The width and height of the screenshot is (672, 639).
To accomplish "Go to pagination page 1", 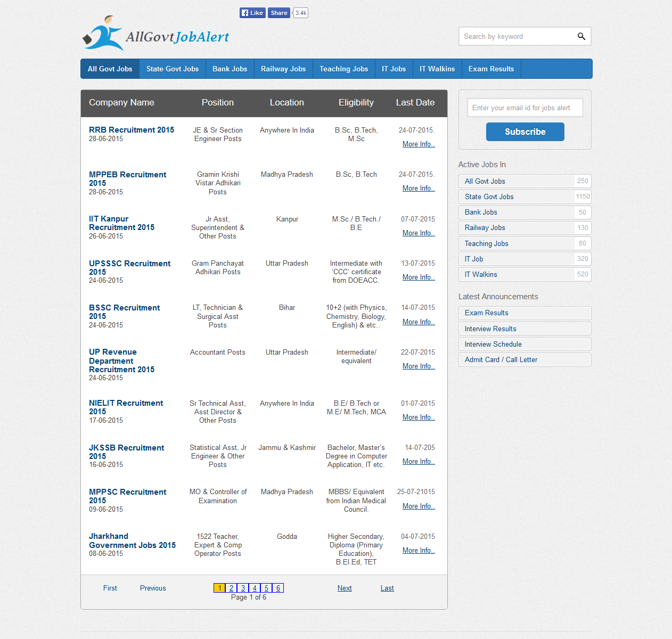I will [x=219, y=588].
